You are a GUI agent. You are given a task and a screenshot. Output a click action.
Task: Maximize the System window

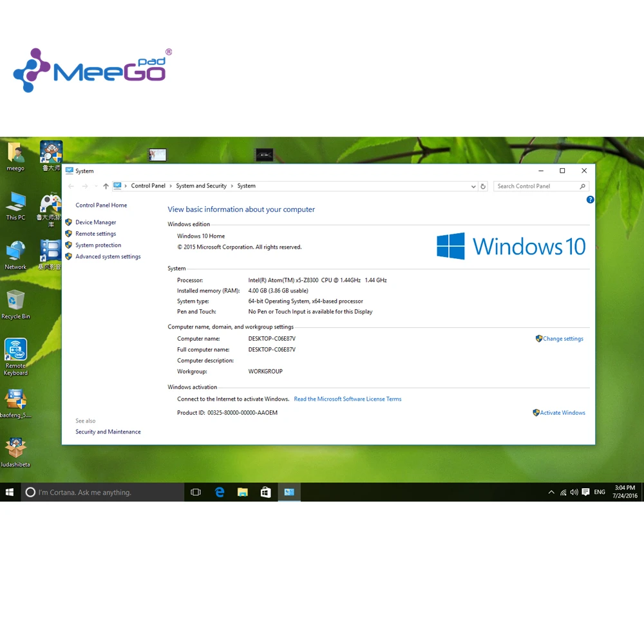point(562,171)
